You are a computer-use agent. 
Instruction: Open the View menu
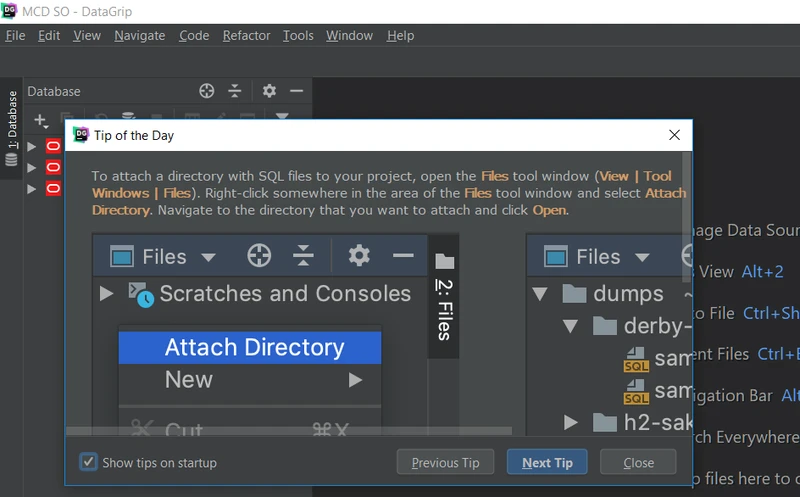point(87,36)
